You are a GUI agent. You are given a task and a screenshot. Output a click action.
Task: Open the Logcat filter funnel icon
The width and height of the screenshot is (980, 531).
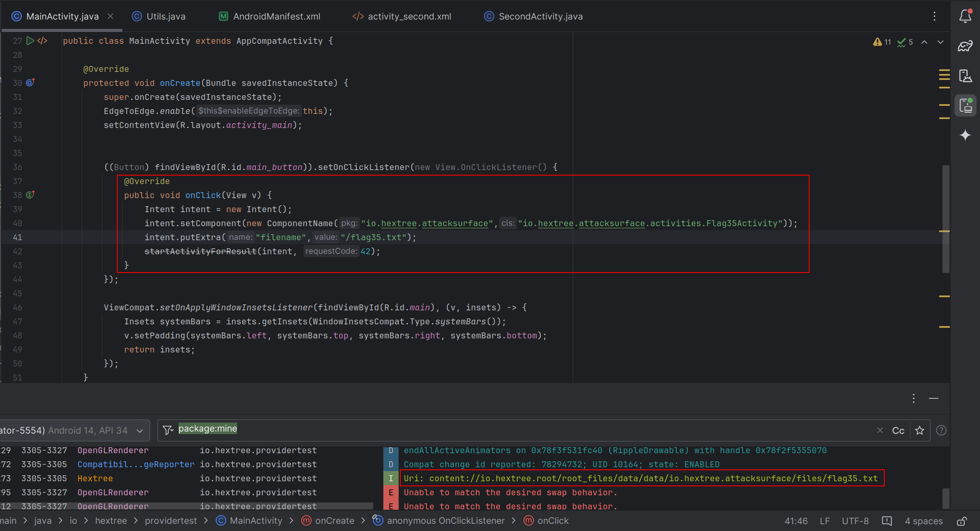point(168,430)
